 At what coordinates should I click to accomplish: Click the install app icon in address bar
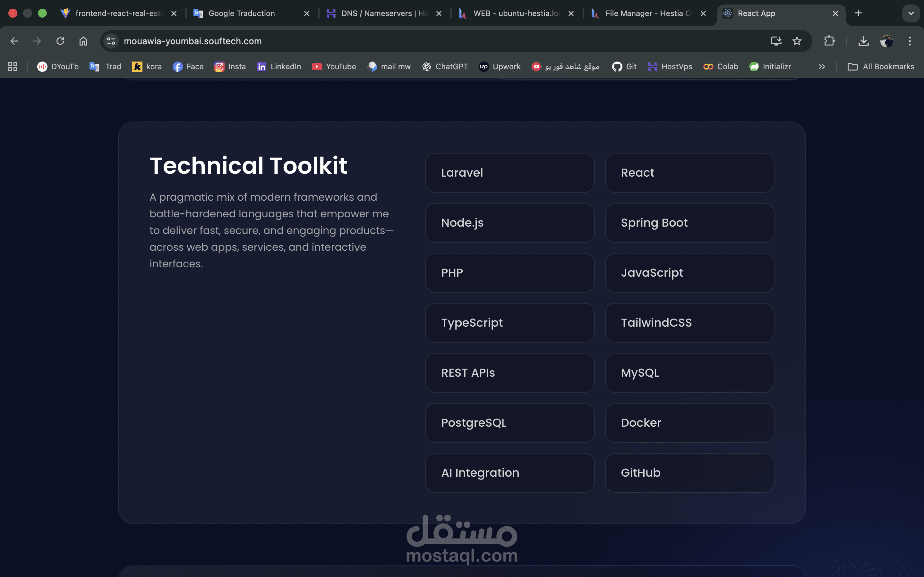pyautogui.click(x=776, y=41)
